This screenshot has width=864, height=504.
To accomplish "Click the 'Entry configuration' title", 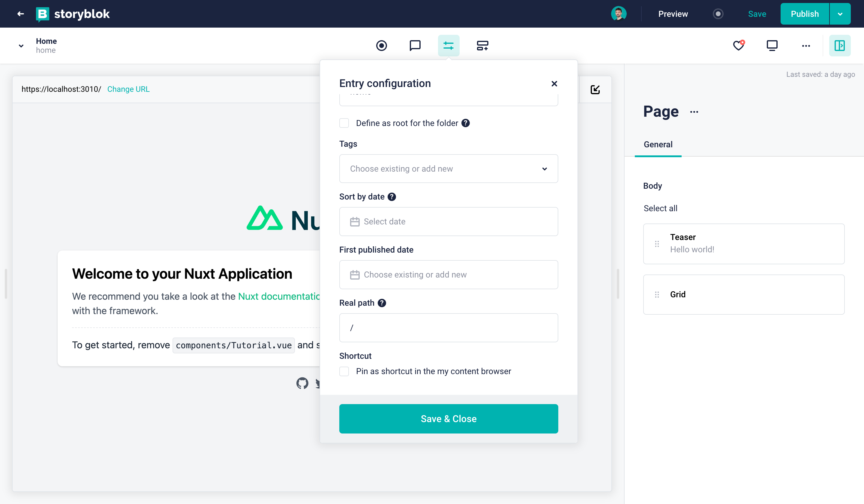I will pyautogui.click(x=385, y=83).
